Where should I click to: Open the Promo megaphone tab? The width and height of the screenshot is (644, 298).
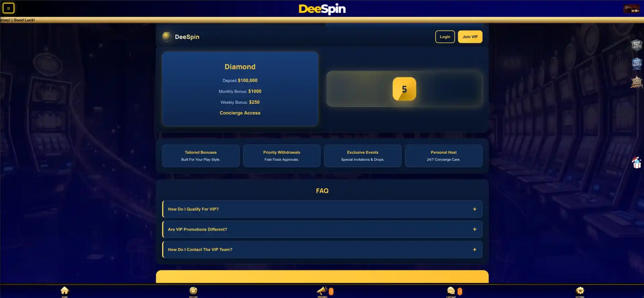(322, 292)
